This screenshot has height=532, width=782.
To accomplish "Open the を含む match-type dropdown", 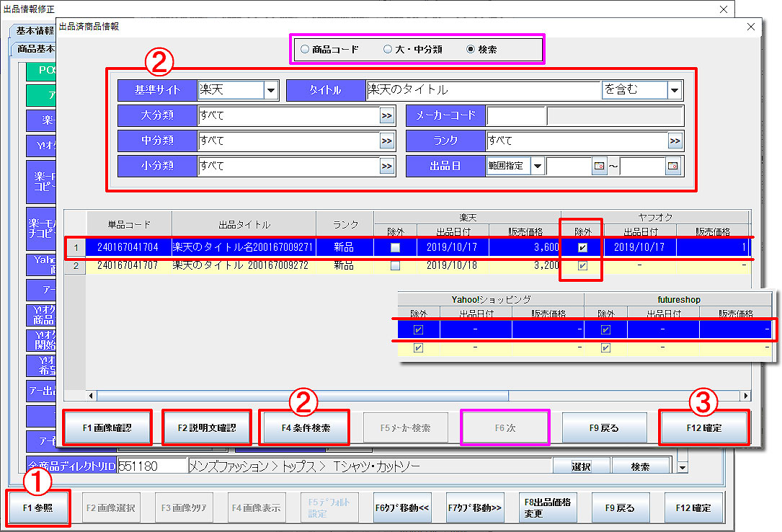I will point(675,90).
